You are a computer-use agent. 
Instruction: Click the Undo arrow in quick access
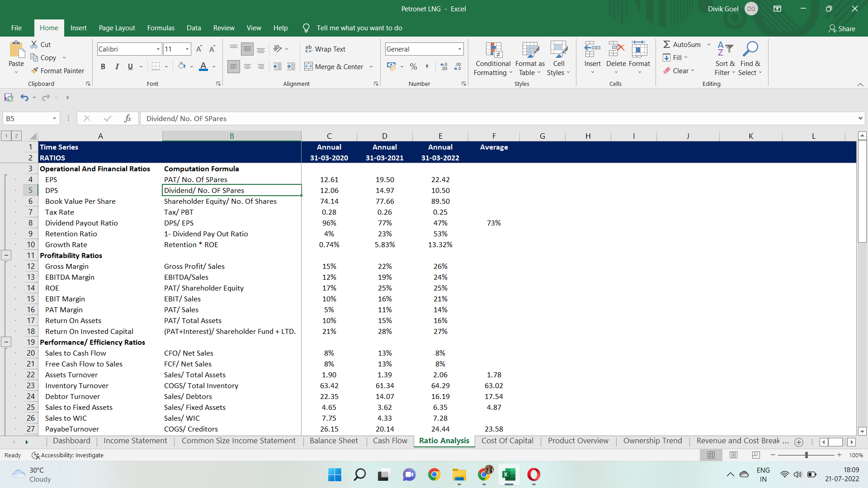(x=24, y=98)
